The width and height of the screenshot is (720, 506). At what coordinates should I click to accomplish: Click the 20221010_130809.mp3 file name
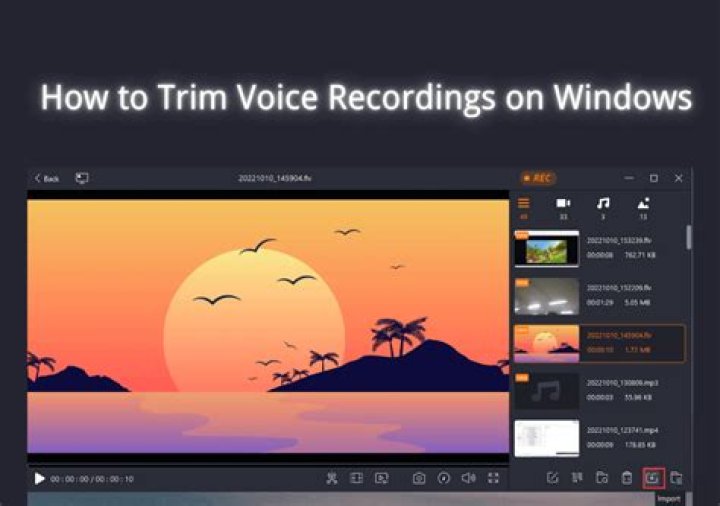[x=622, y=382]
